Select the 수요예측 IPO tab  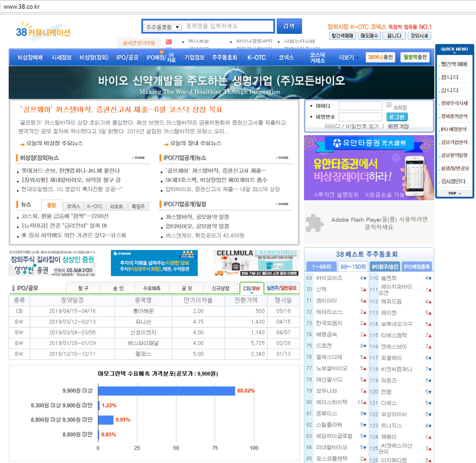pos(152,288)
